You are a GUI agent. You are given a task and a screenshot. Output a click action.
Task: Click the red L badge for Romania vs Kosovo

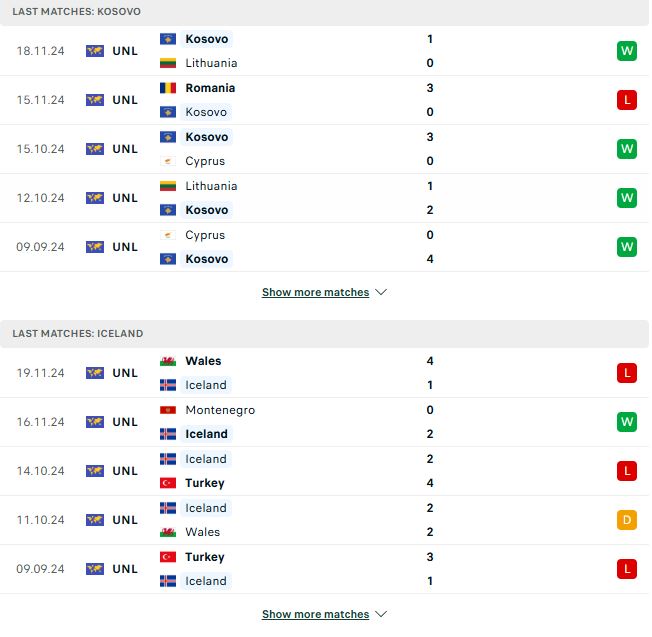click(627, 100)
